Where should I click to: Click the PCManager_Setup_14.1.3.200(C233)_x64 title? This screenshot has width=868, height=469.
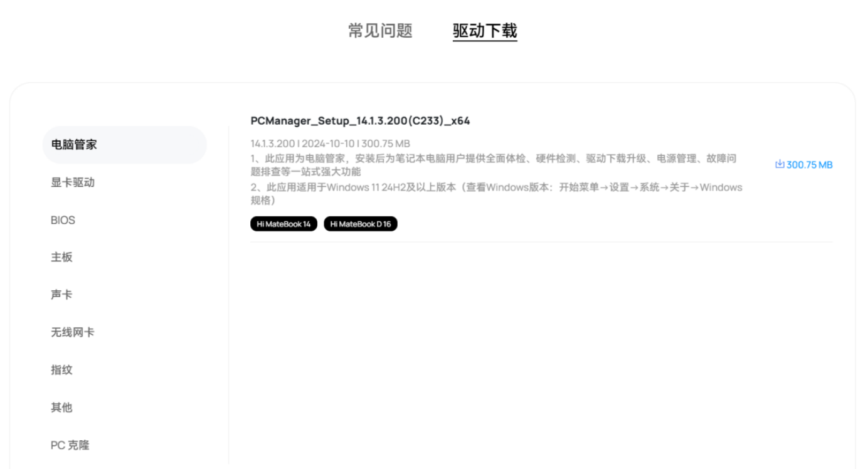pos(360,121)
